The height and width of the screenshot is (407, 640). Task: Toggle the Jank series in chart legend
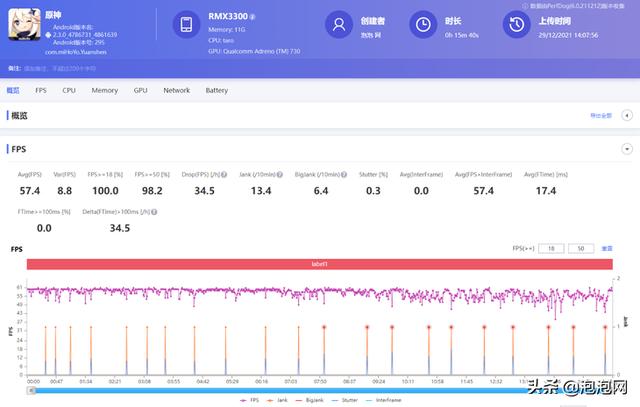click(277, 400)
